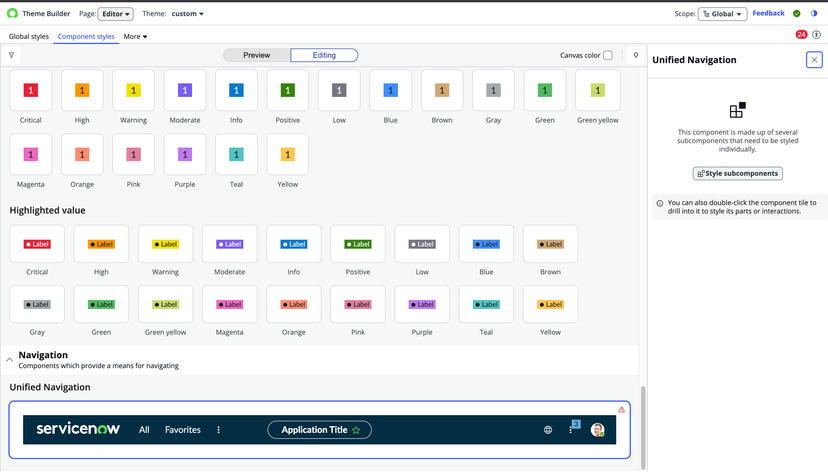Open the Global styles tab
Screen dimensions: 828x476
(29, 37)
